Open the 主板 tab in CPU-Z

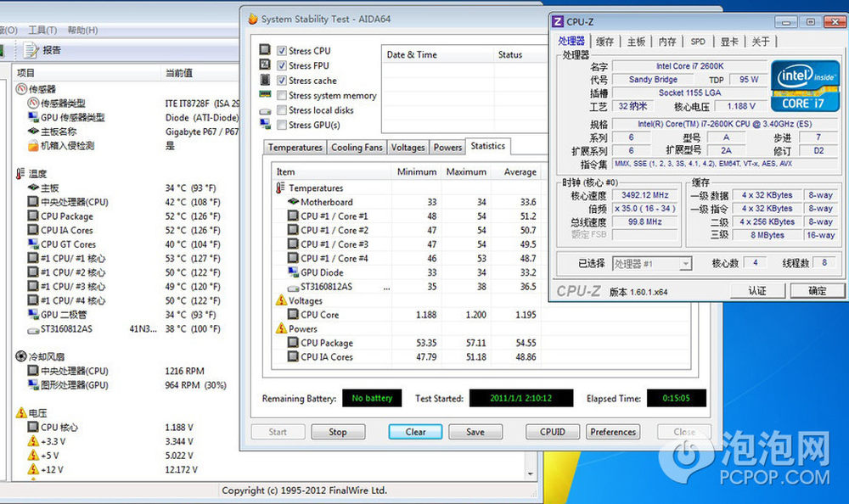[x=636, y=41]
